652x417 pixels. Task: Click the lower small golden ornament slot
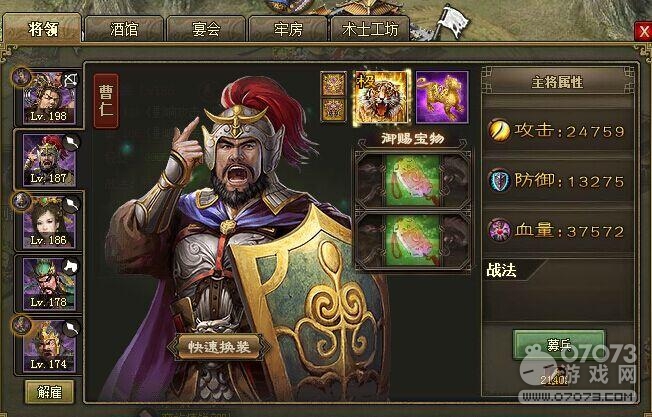click(333, 110)
